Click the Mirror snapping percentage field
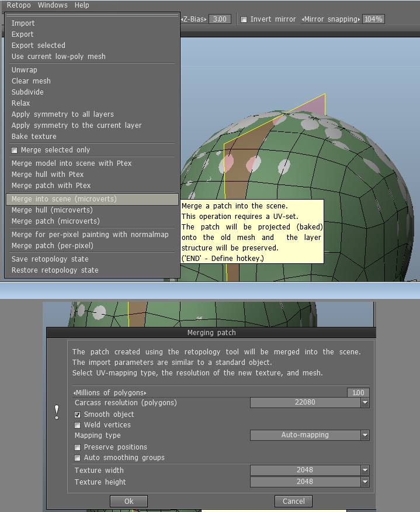This screenshot has height=512, width=420. pos(373,19)
